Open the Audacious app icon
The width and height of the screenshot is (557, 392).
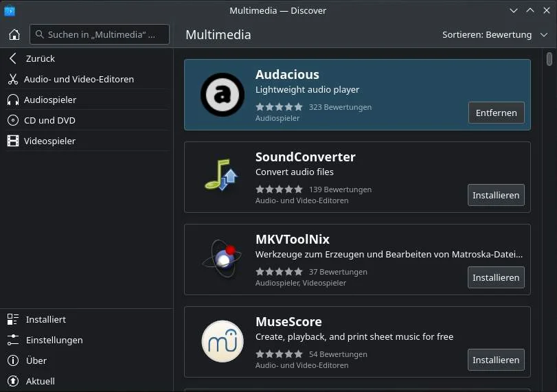tap(223, 95)
